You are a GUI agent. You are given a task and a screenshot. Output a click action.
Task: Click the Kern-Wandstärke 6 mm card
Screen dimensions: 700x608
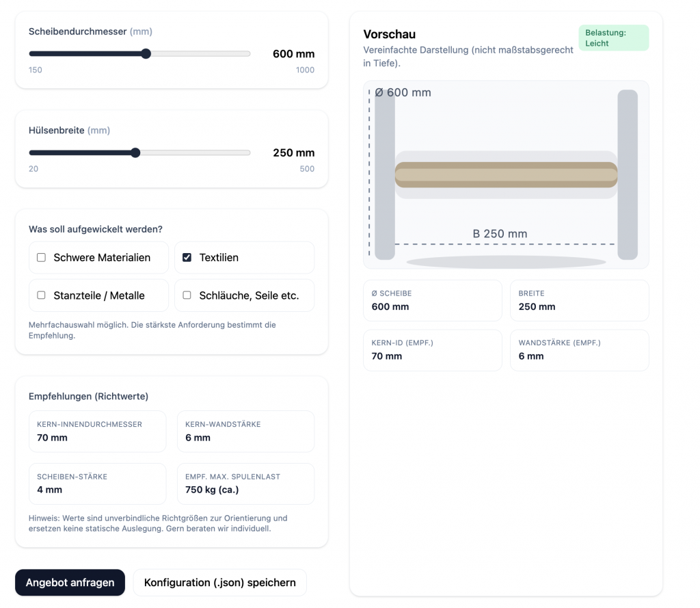(x=245, y=432)
